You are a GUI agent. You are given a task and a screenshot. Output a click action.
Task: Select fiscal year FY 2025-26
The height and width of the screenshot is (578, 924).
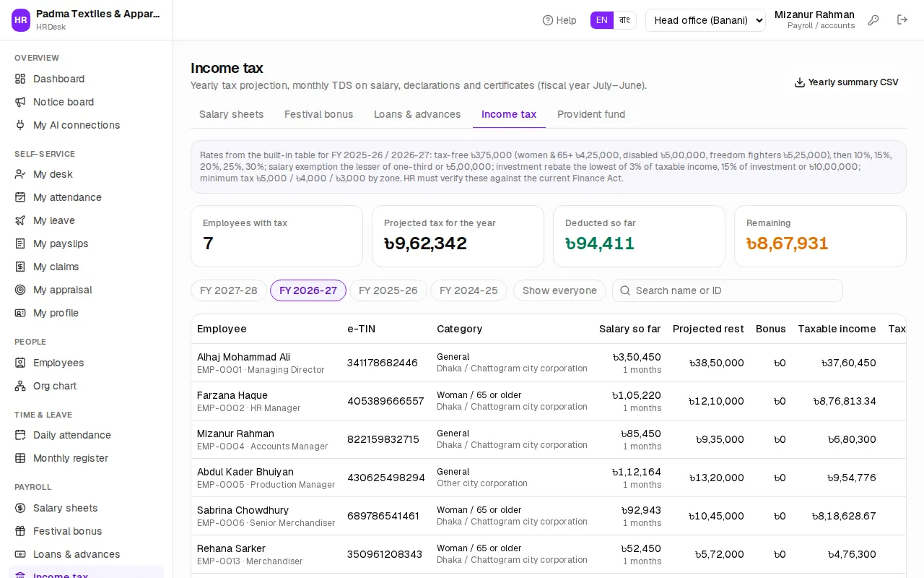click(388, 290)
